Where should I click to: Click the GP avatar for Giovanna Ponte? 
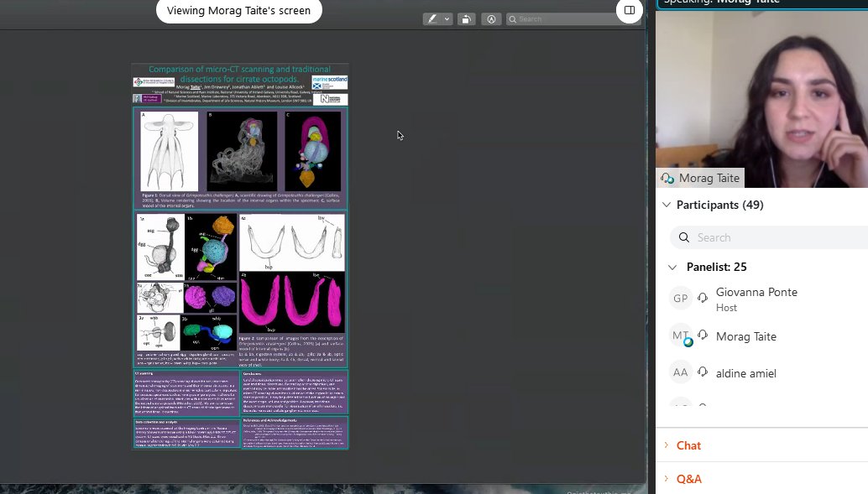click(680, 299)
